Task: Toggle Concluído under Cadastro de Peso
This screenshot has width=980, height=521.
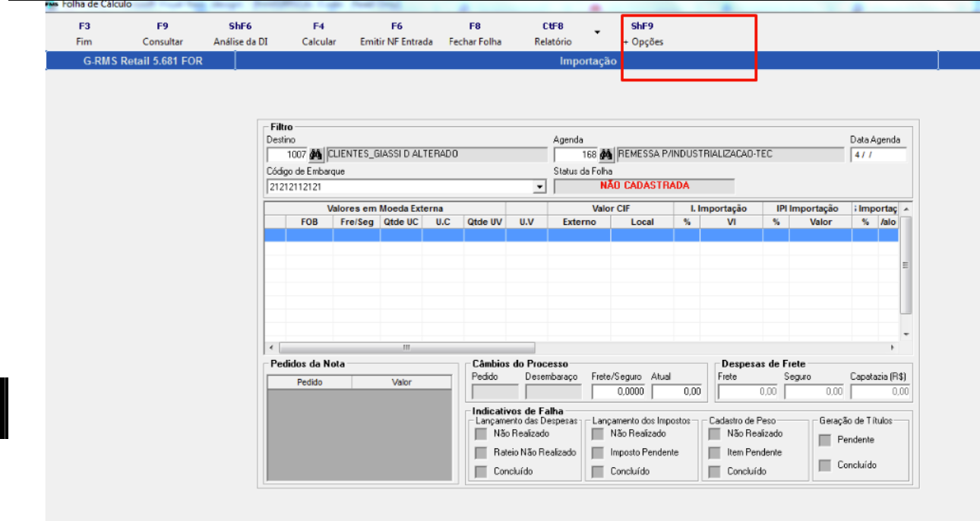Action: [714, 472]
